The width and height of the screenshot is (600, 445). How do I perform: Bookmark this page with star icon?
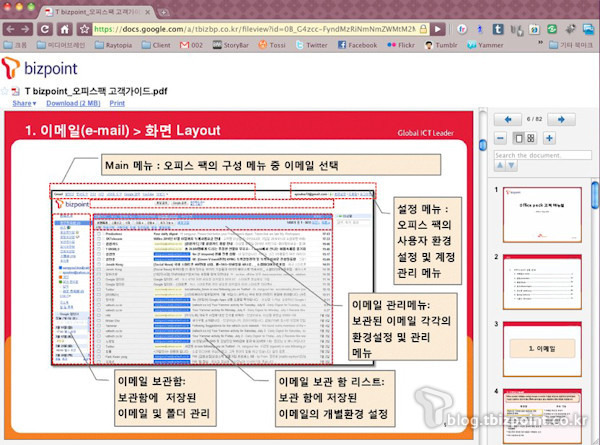point(85,29)
